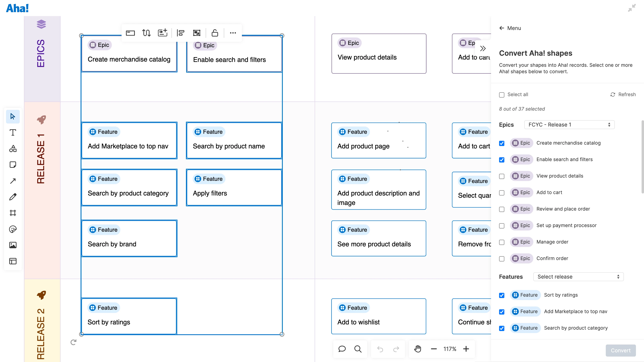Select the Pencil drawing tool

(13, 197)
